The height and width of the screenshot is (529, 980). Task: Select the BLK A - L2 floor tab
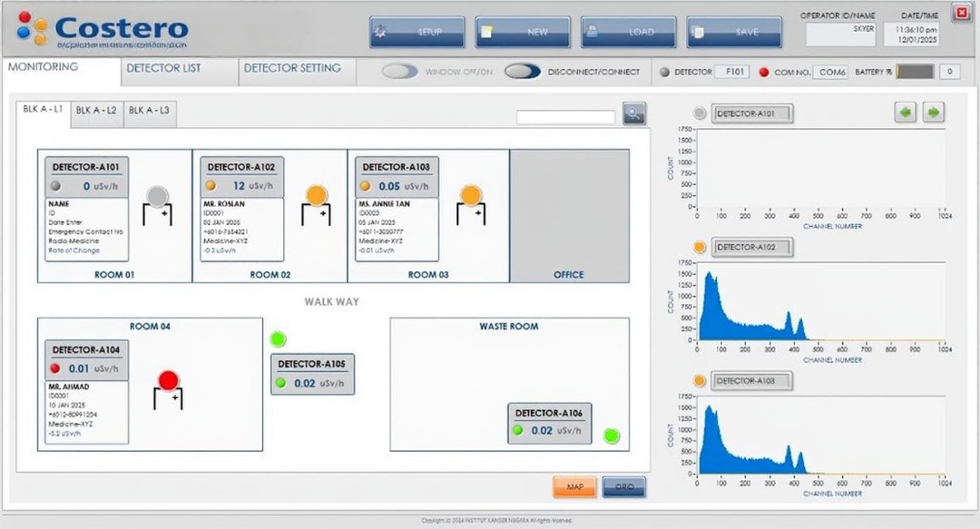[x=96, y=111]
